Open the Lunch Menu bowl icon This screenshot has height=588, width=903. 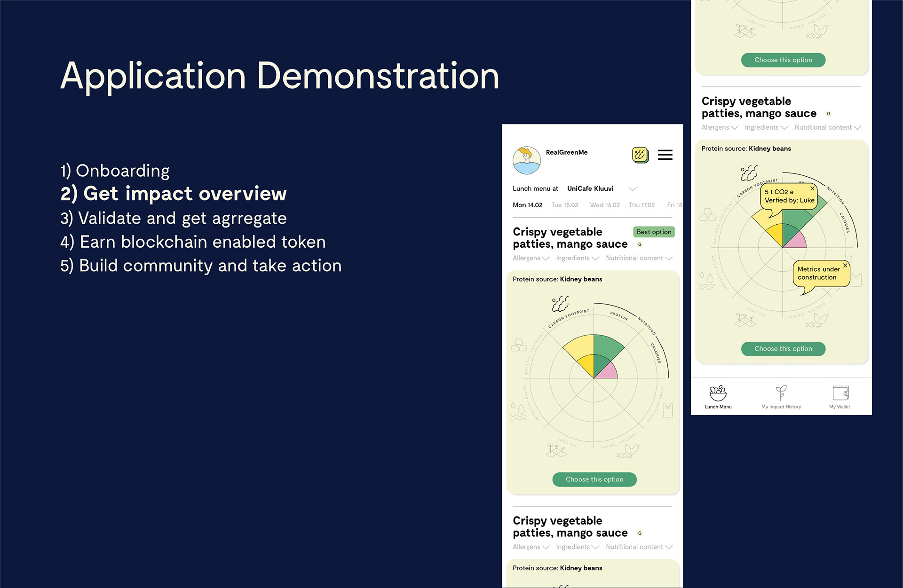pyautogui.click(x=718, y=393)
